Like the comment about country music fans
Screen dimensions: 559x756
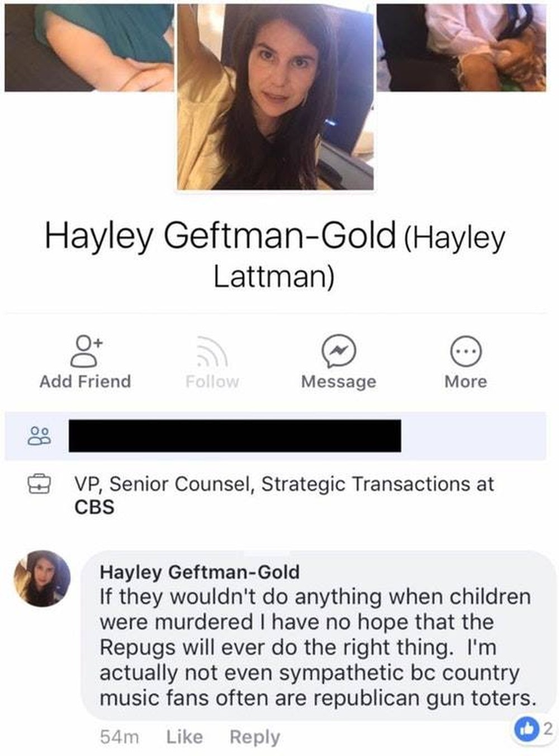[x=184, y=736]
